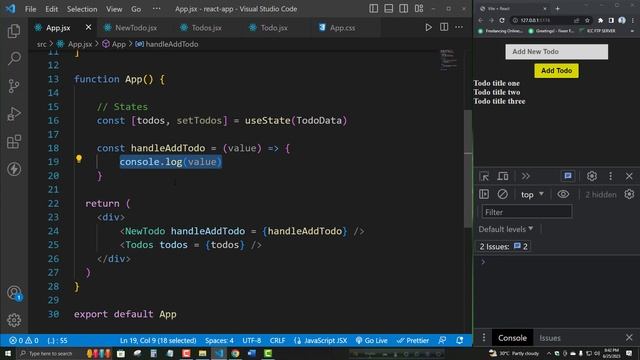Image resolution: width=640 pixels, height=360 pixels.
Task: Toggle the secondary side bar layout icon
Action: click(404, 9)
